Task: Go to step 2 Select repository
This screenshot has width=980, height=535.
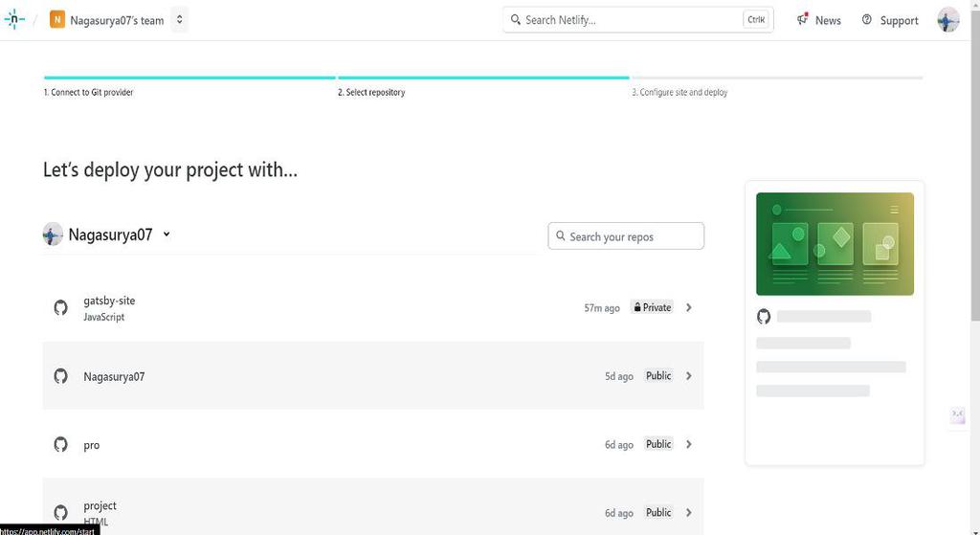Action: tap(371, 93)
